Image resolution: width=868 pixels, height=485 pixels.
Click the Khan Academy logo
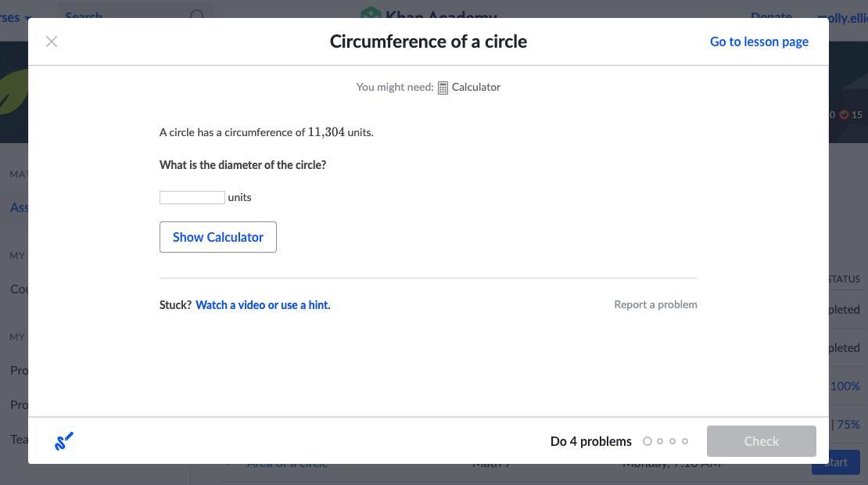pyautogui.click(x=428, y=14)
